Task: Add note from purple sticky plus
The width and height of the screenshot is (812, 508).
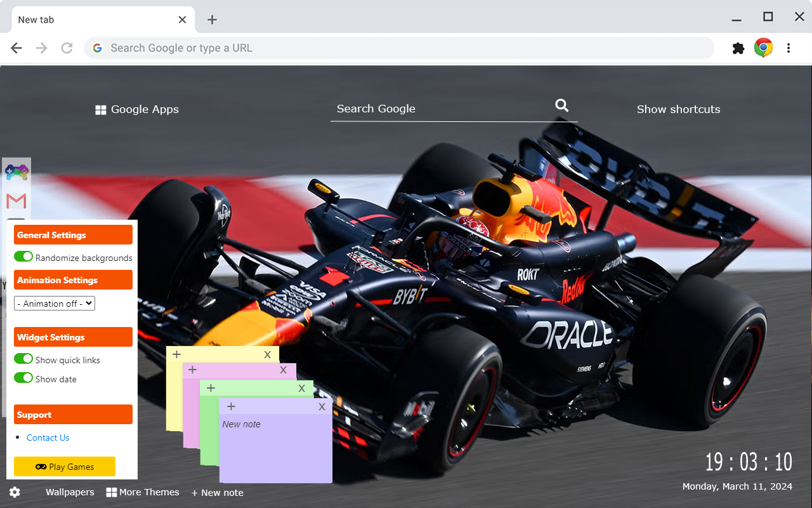Action: (x=231, y=406)
